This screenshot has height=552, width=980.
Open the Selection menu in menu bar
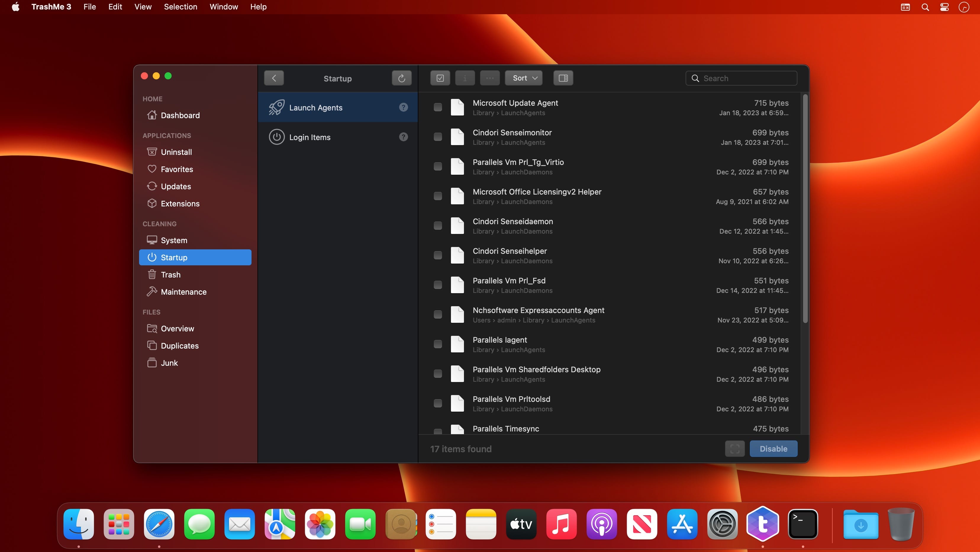[180, 7]
